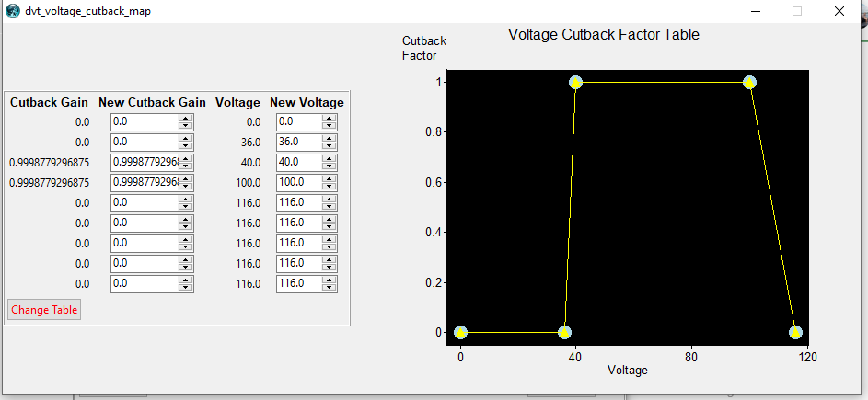The width and height of the screenshot is (868, 400).
Task: Click the 120 tick label on x-axis
Action: coord(807,358)
